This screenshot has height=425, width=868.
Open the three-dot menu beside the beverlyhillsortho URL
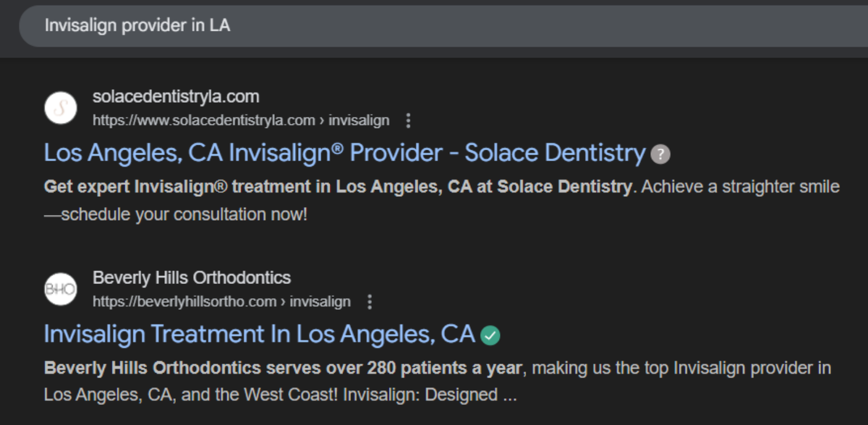tap(370, 301)
